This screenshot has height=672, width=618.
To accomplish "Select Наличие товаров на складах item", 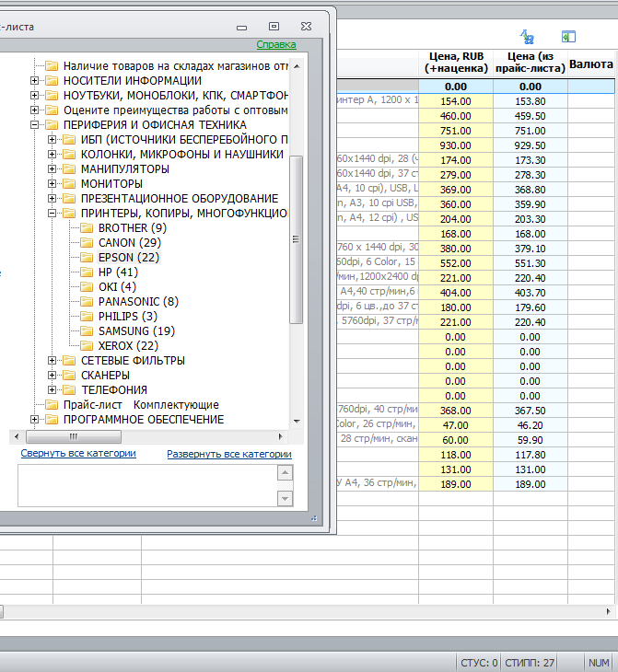I will tap(175, 66).
